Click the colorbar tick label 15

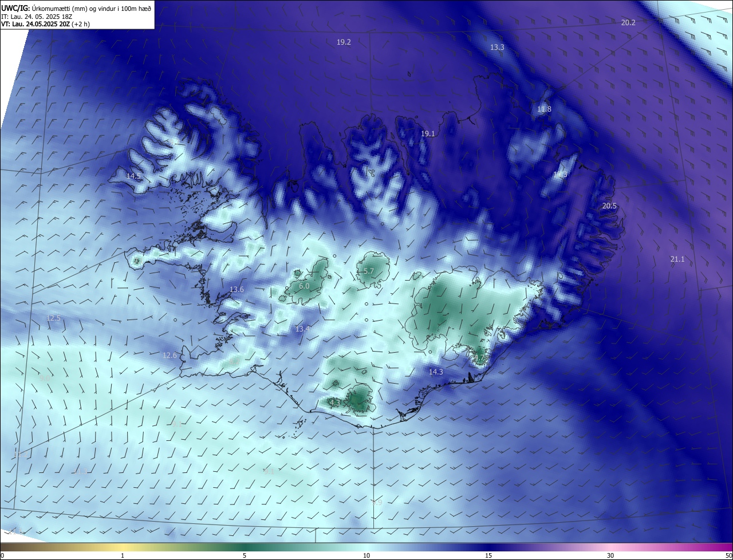click(488, 555)
